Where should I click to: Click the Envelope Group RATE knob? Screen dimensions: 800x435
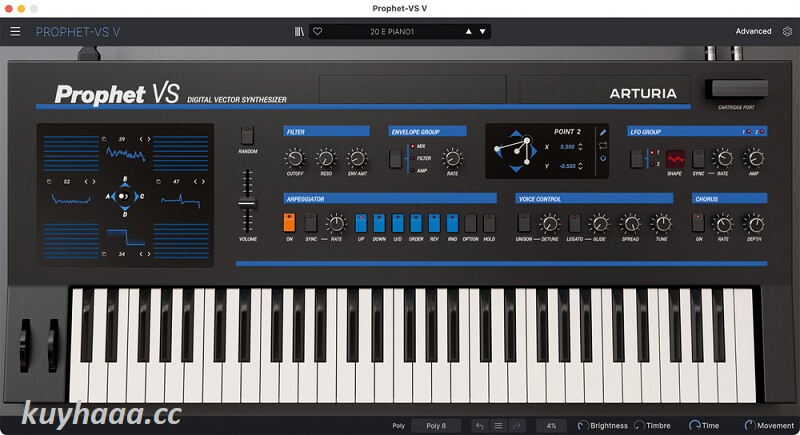pyautogui.click(x=452, y=159)
